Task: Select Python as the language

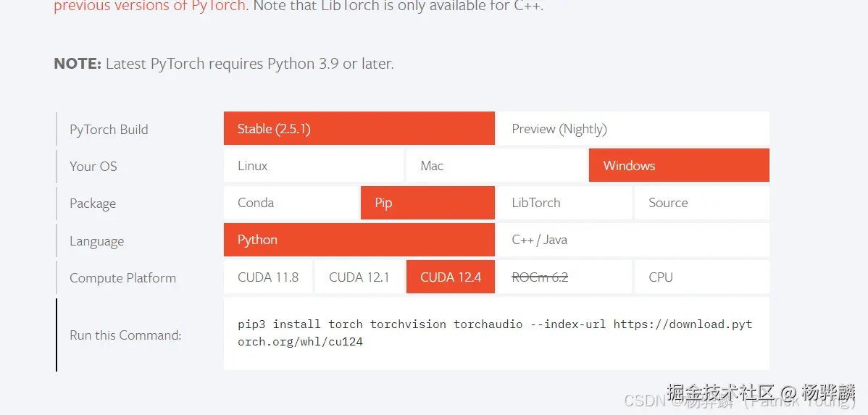Action: coord(359,240)
